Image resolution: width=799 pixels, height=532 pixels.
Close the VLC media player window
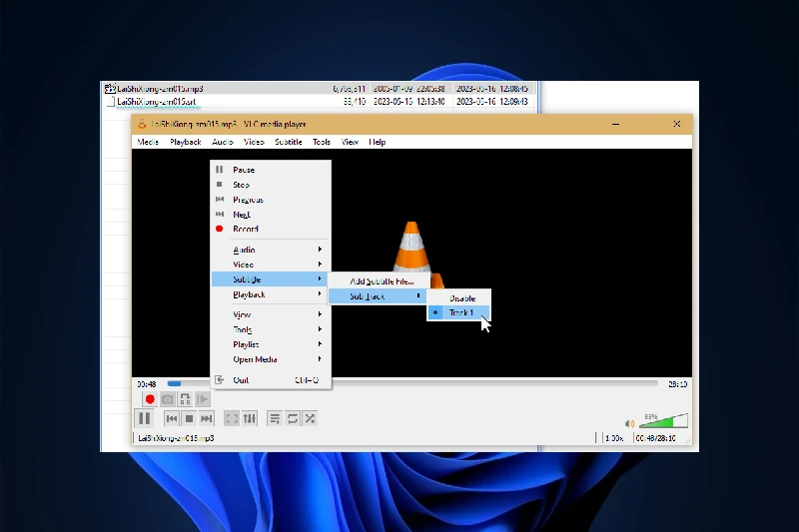677,124
